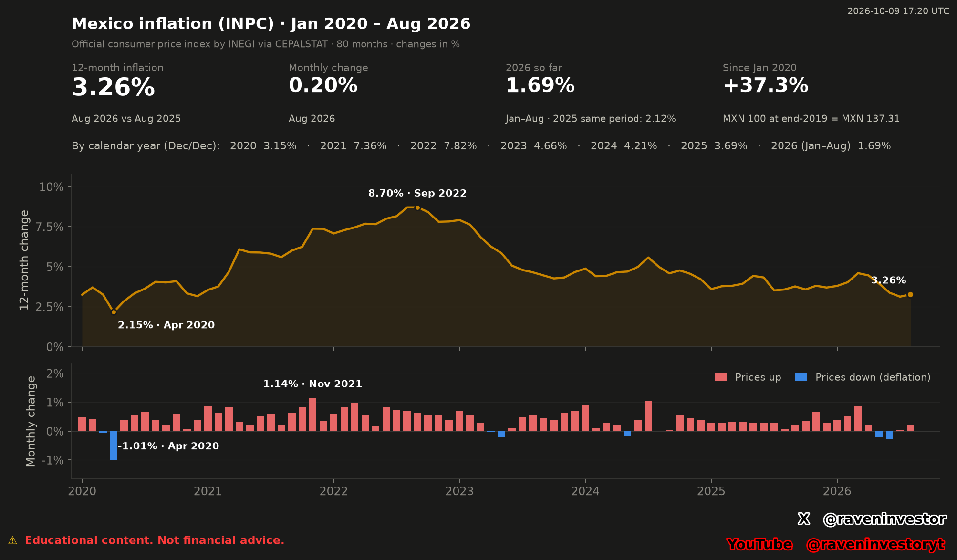This screenshot has width=957, height=560.
Task: Click the warning triangle icon
Action: point(12,540)
